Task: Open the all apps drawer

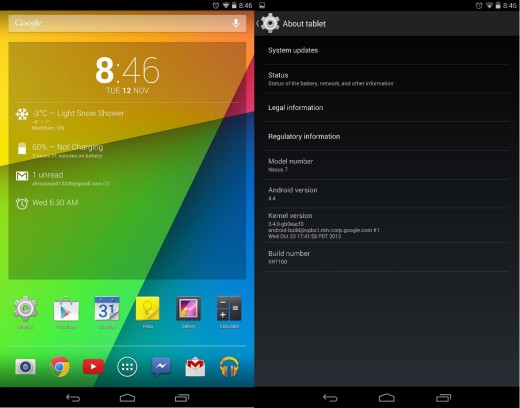Action: [x=127, y=367]
